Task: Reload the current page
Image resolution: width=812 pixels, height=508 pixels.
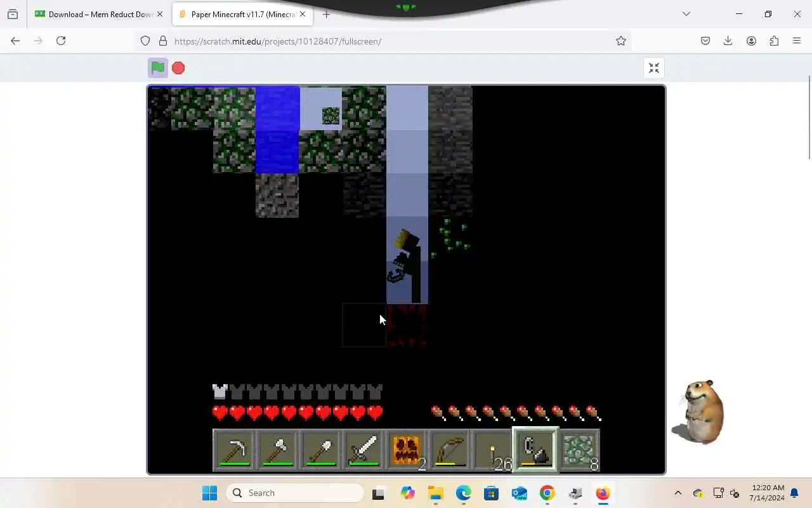Action: [61, 41]
